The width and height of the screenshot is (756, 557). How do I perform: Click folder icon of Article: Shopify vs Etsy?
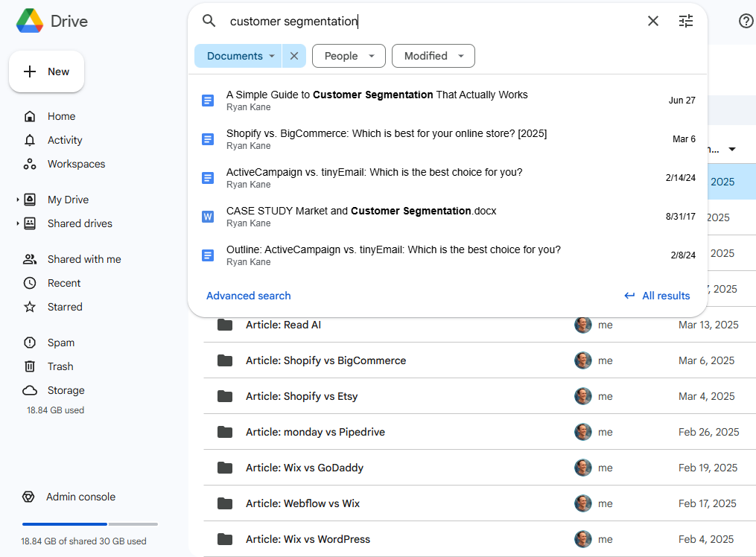[225, 396]
